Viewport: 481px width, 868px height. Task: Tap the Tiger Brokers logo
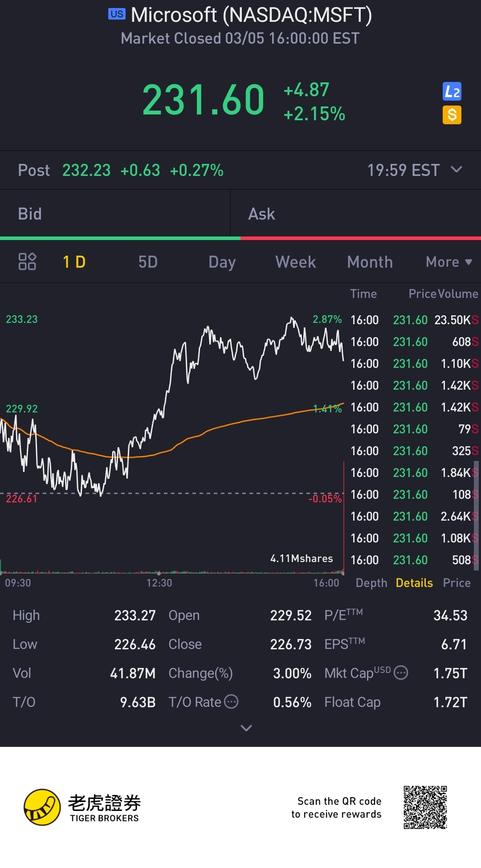tap(82, 807)
